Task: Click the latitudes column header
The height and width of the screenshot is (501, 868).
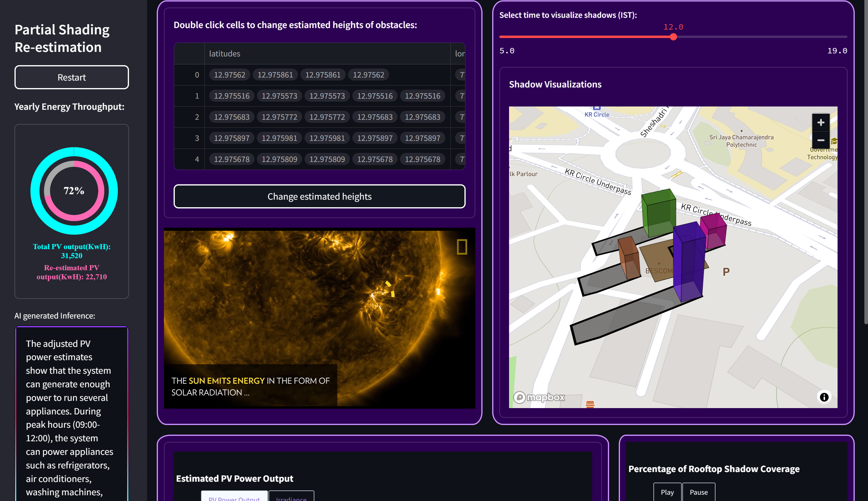Action: click(x=225, y=54)
